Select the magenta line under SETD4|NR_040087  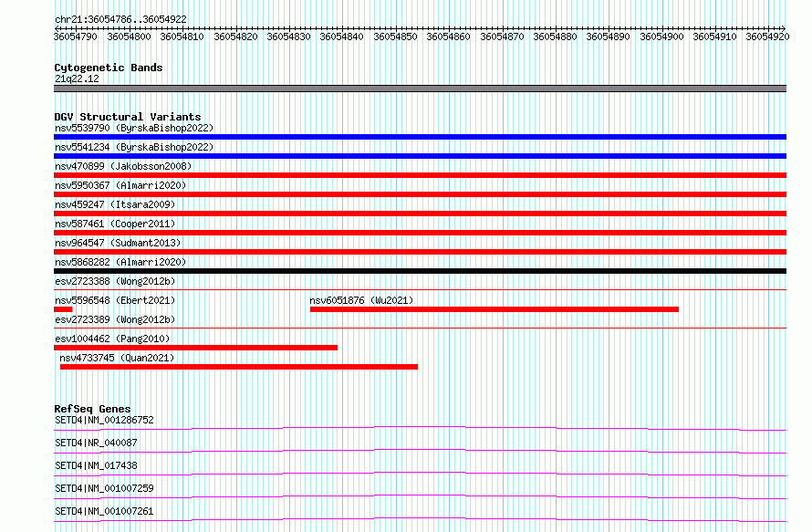coord(420,451)
